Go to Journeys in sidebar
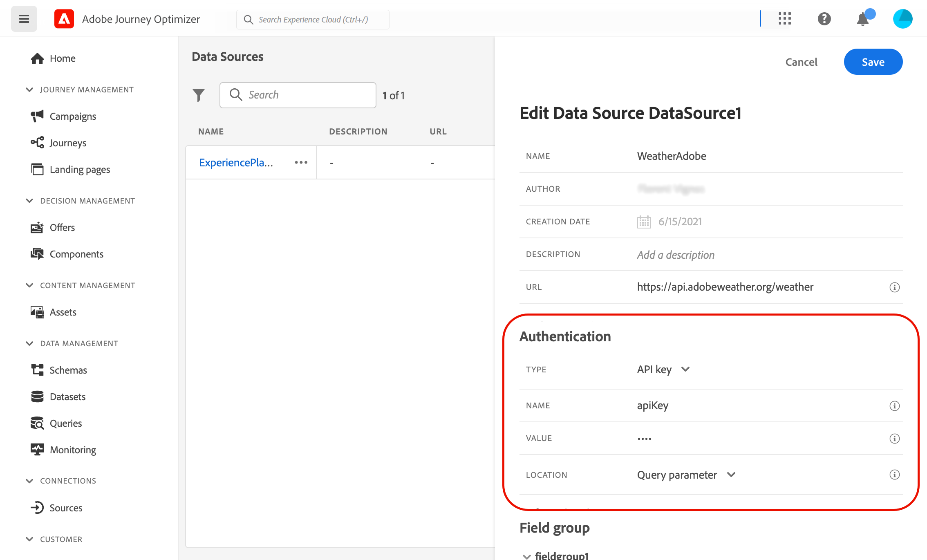Image resolution: width=927 pixels, height=560 pixels. tap(68, 143)
